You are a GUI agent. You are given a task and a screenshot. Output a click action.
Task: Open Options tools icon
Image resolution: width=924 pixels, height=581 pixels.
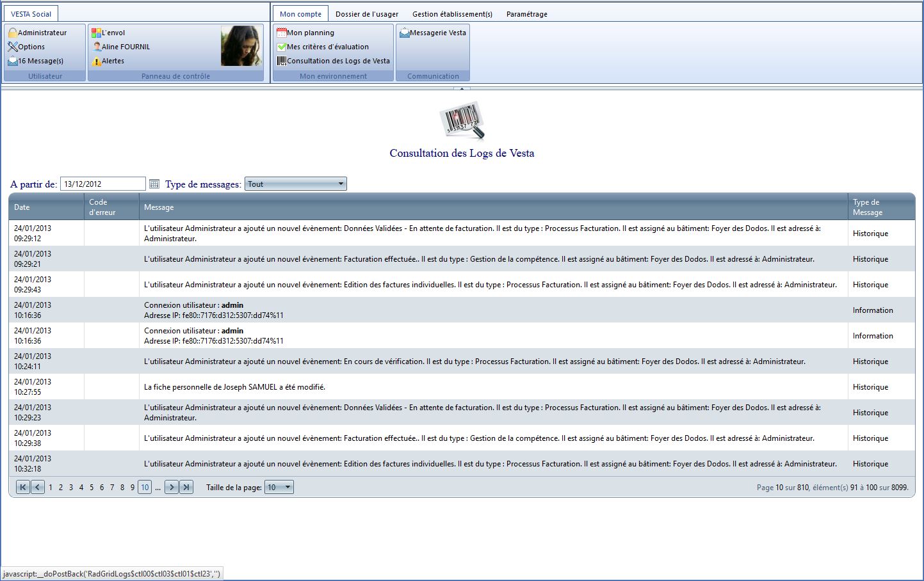tap(13, 47)
